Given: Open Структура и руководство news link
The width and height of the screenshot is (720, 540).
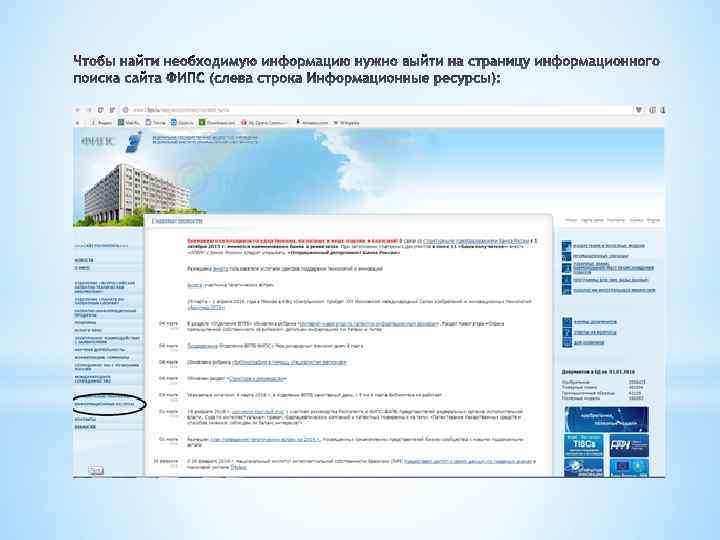Looking at the screenshot, I should (x=257, y=379).
